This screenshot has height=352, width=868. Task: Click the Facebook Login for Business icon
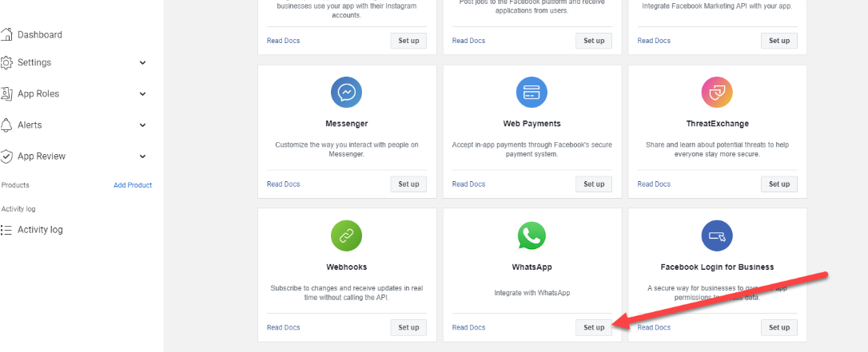[x=717, y=236]
